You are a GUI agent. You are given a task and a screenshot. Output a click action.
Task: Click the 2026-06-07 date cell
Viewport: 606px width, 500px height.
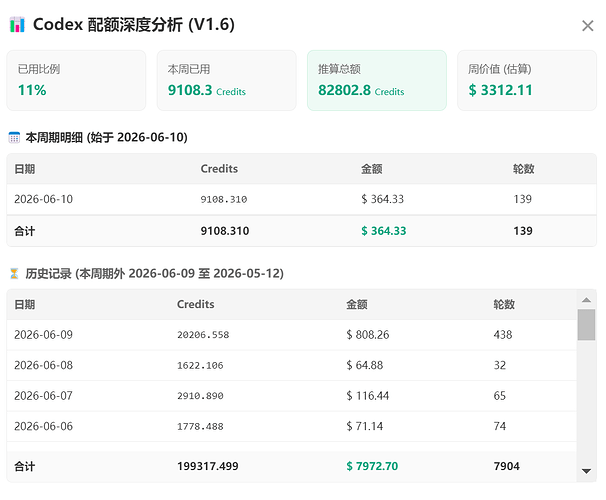coord(44,396)
